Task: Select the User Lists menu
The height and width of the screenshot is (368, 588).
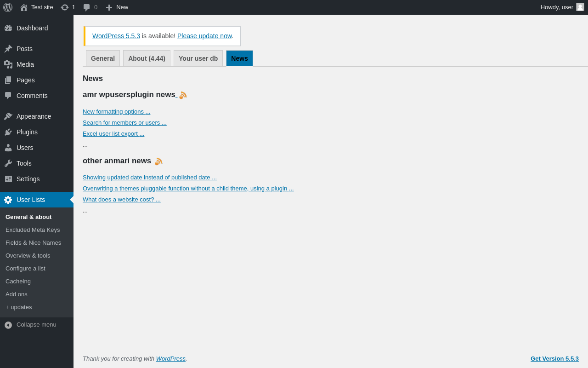Action: (x=37, y=200)
